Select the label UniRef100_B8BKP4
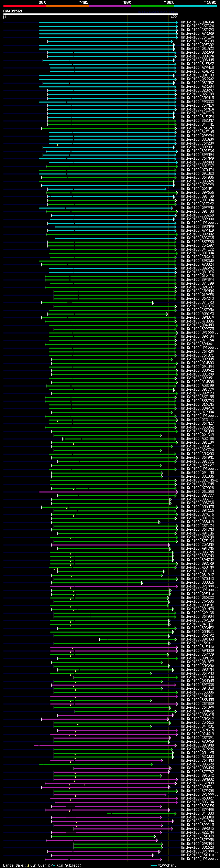Screen dimensions: 220x868 point(197,56)
